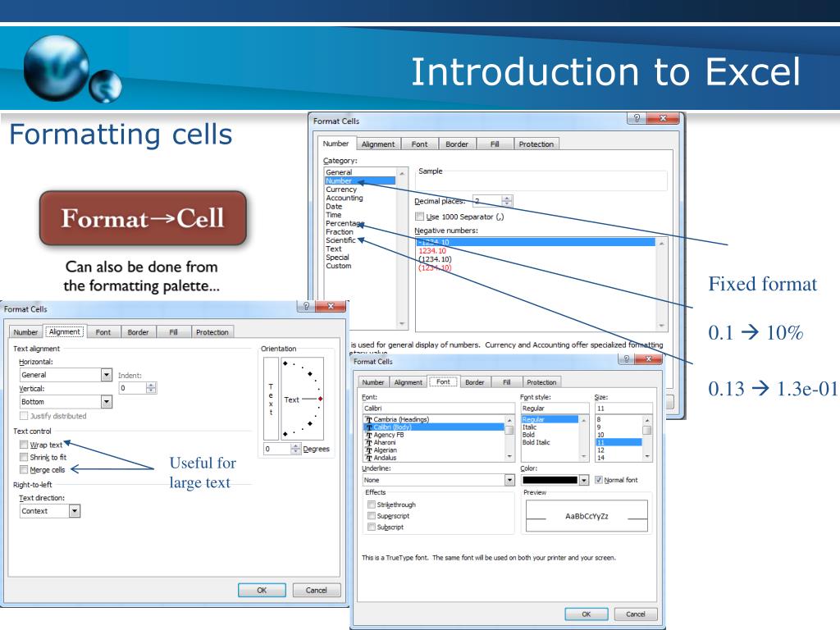Open the Underline dropdown showing None
The image size is (840, 630).
509,480
